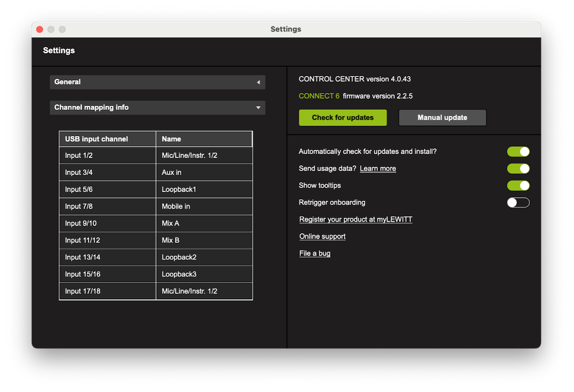The width and height of the screenshot is (574, 392).
Task: Click the Check for updates button
Action: 342,117
